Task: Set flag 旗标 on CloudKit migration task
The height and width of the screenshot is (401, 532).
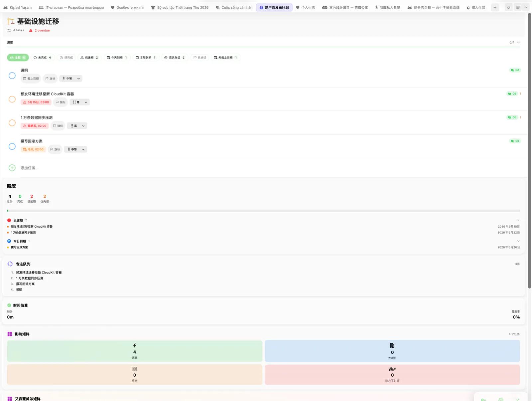Action: tap(61, 102)
